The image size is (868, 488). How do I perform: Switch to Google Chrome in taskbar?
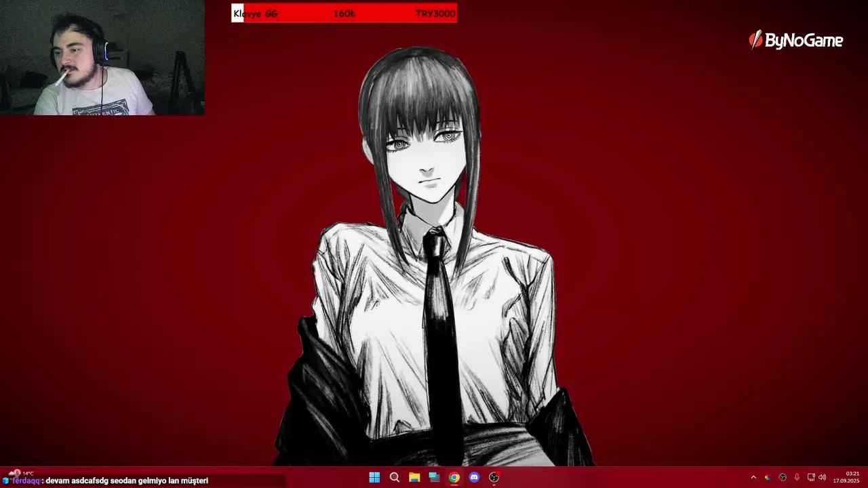[454, 477]
